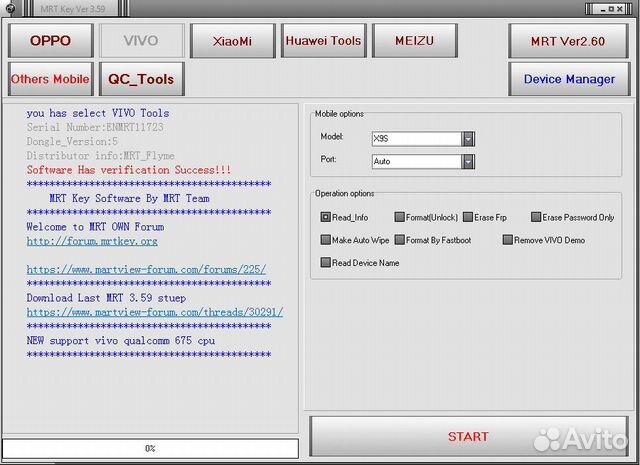
Task: Select the Read_Info option
Action: 326,217
